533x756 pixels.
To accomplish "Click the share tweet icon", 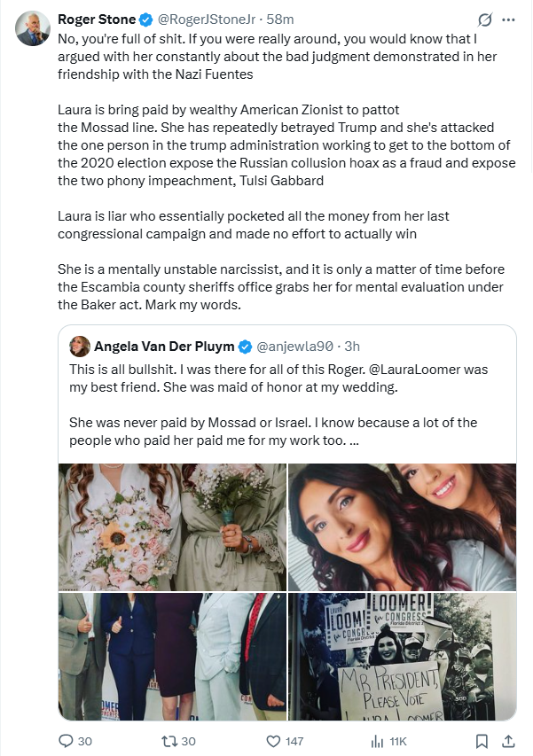I will 508,741.
